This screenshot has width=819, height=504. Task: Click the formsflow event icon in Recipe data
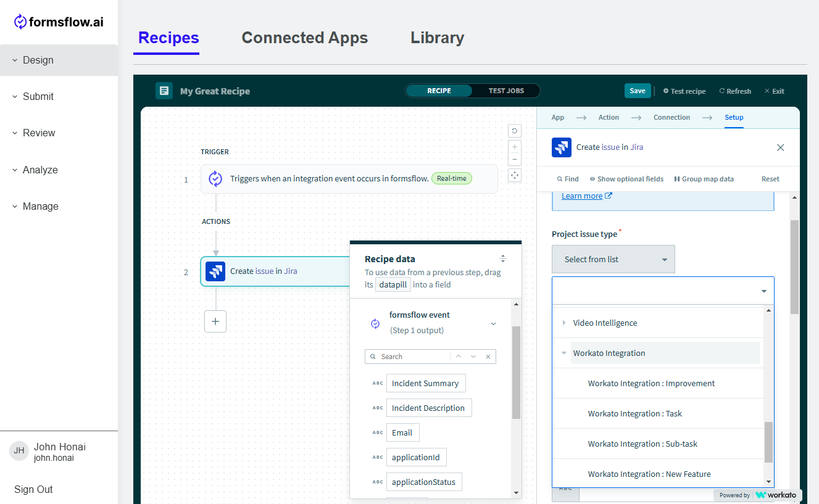tap(375, 323)
